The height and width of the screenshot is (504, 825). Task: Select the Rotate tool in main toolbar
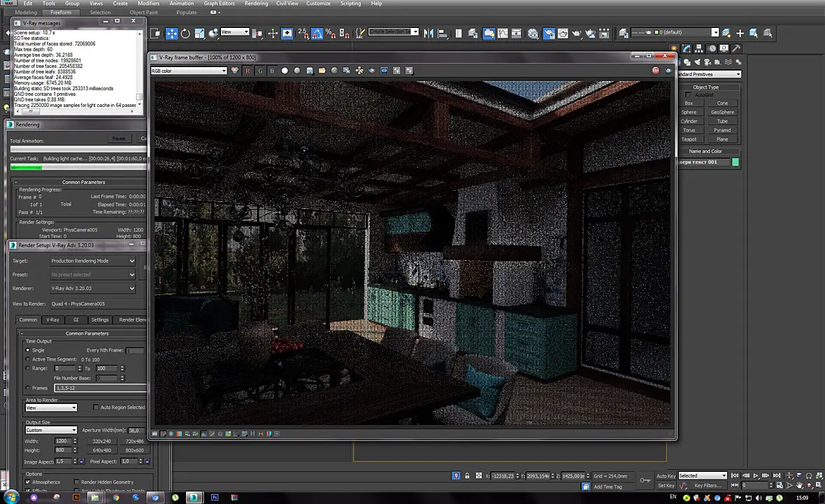185,33
